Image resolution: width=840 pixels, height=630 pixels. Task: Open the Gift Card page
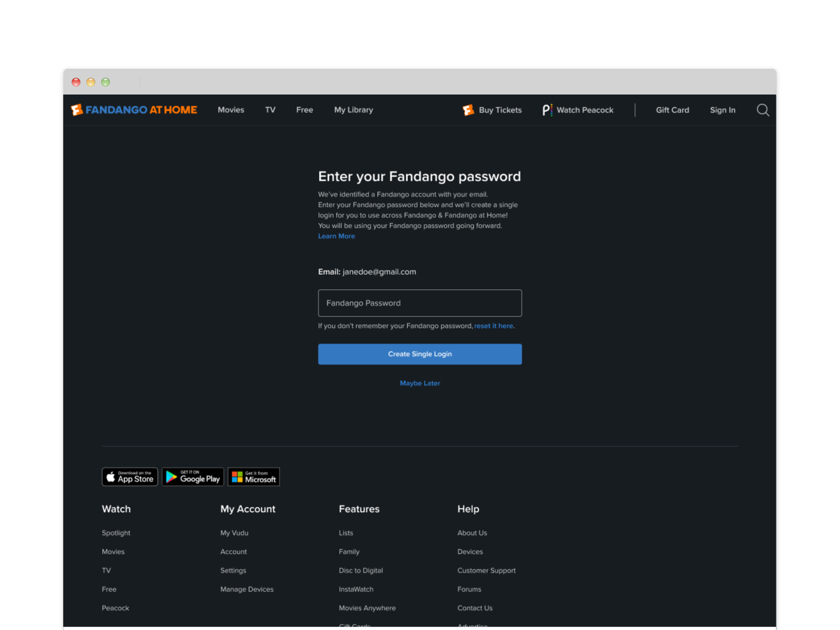(672, 110)
